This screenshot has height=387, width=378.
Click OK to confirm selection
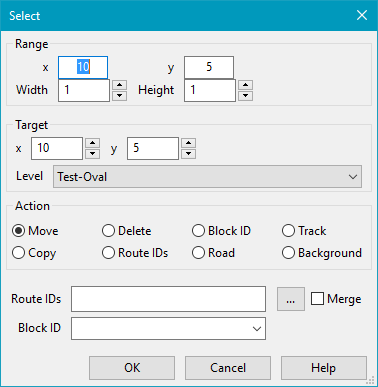click(x=132, y=368)
